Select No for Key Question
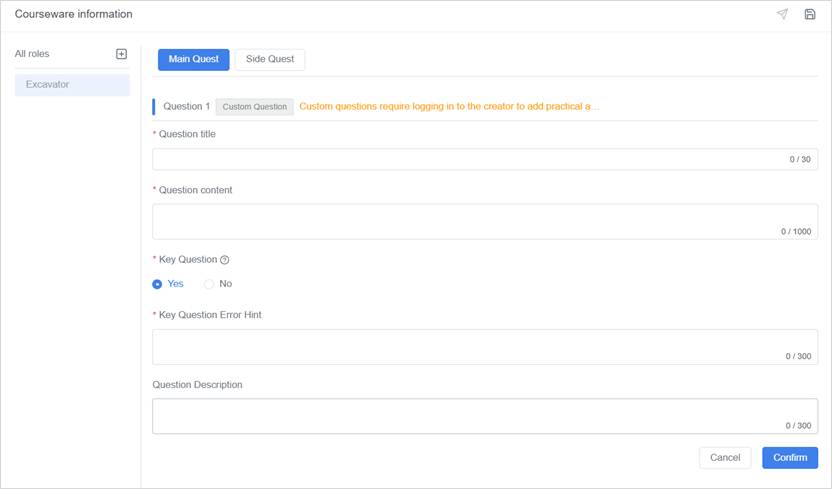The height and width of the screenshot is (489, 832). tap(209, 284)
